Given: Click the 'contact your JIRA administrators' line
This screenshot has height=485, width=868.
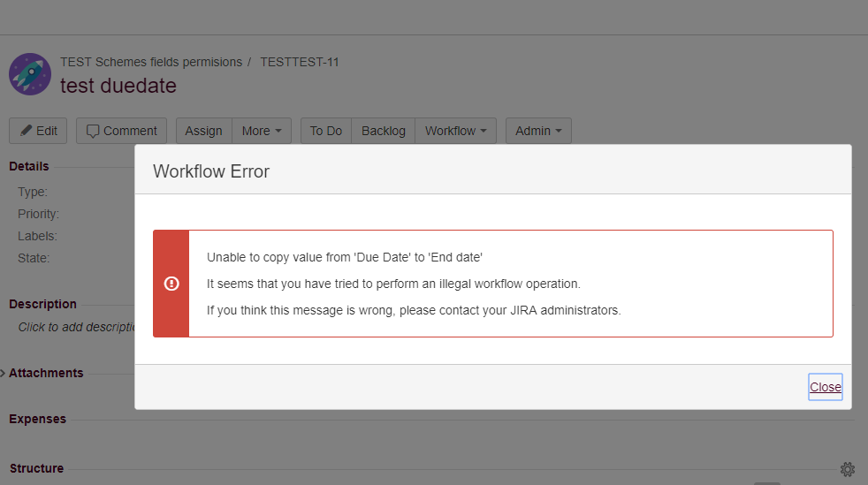Looking at the screenshot, I should click(x=414, y=310).
